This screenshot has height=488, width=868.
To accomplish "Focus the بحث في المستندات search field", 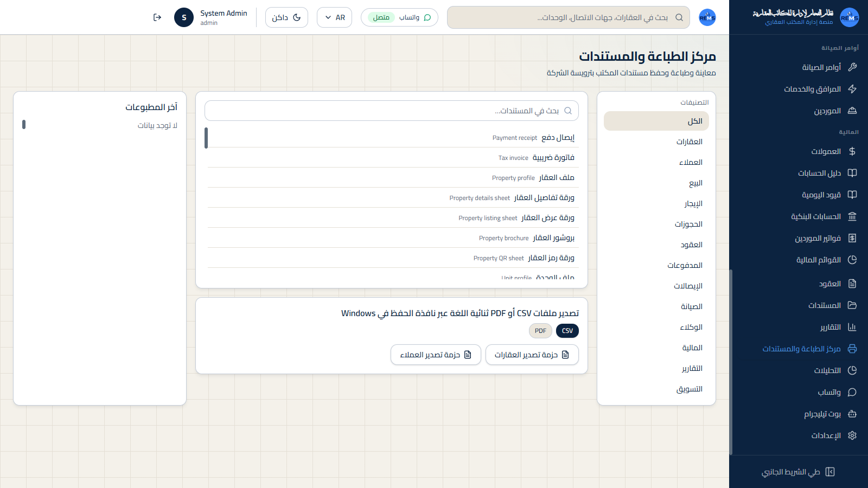I will 392,111.
